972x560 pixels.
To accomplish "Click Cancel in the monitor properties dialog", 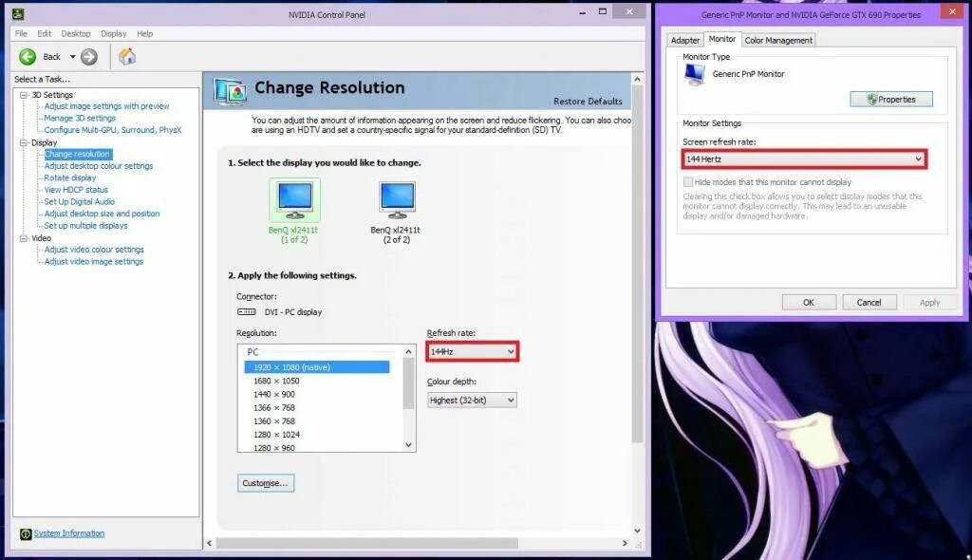I will click(869, 303).
